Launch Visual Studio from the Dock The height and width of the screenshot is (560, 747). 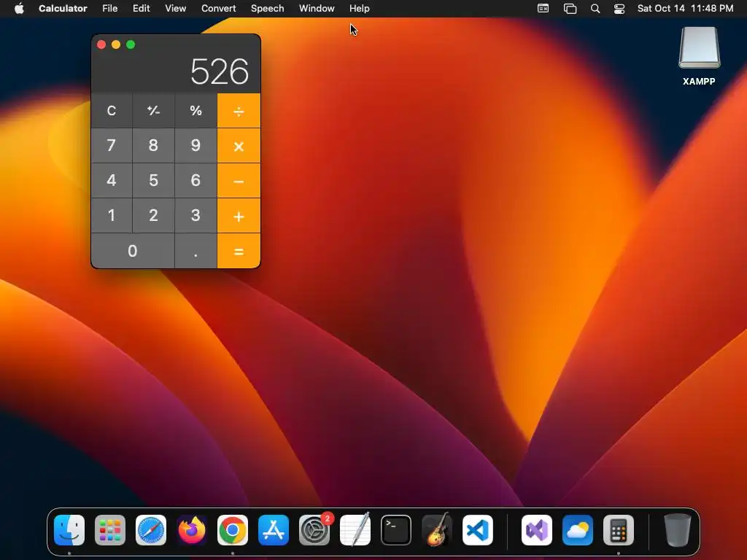click(x=537, y=530)
